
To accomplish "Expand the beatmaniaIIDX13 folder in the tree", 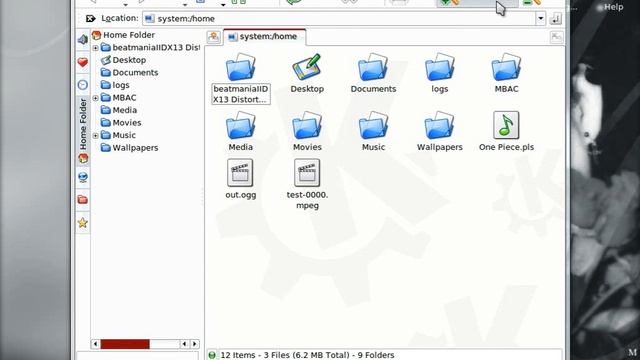I will point(95,48).
